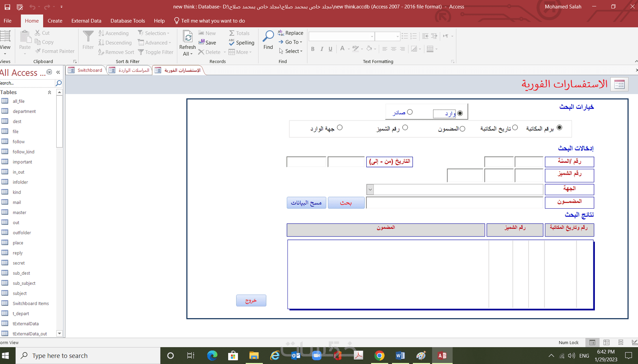Open the Selection filter dropdown
The width and height of the screenshot is (638, 364).
[x=154, y=33]
